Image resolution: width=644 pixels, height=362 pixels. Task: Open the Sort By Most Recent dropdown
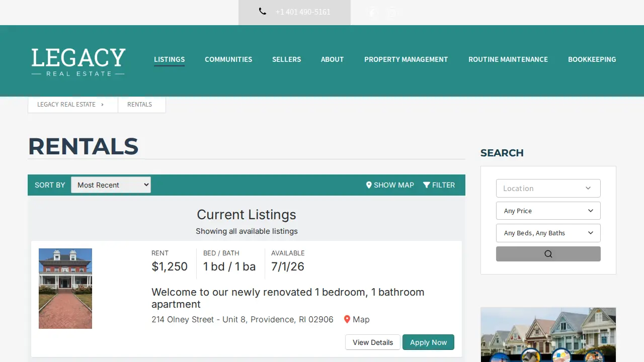(111, 185)
